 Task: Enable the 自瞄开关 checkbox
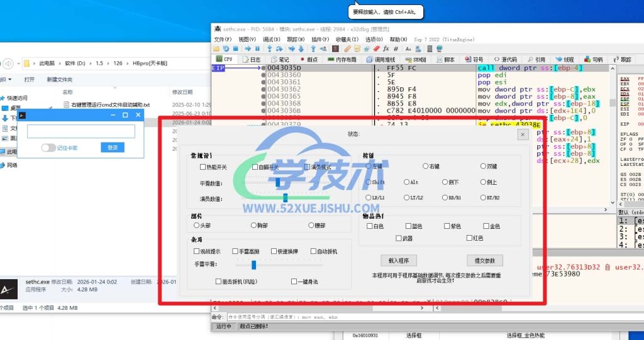point(255,167)
